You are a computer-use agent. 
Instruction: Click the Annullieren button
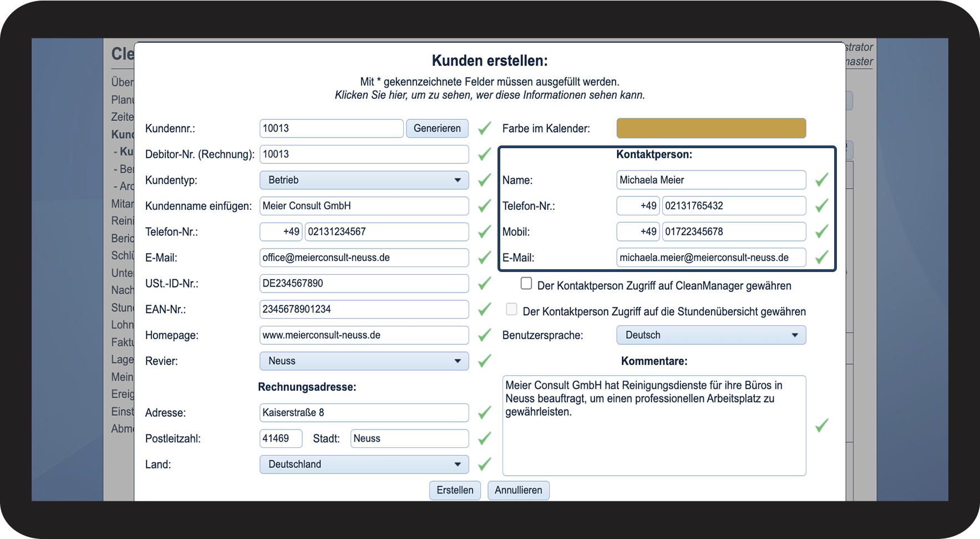click(x=518, y=490)
